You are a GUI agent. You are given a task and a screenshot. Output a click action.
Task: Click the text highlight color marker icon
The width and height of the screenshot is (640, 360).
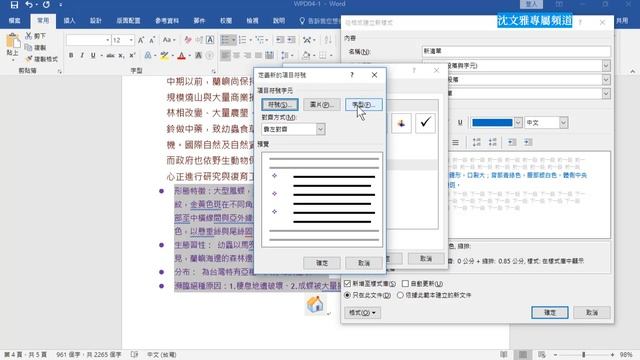pyautogui.click(x=164, y=56)
